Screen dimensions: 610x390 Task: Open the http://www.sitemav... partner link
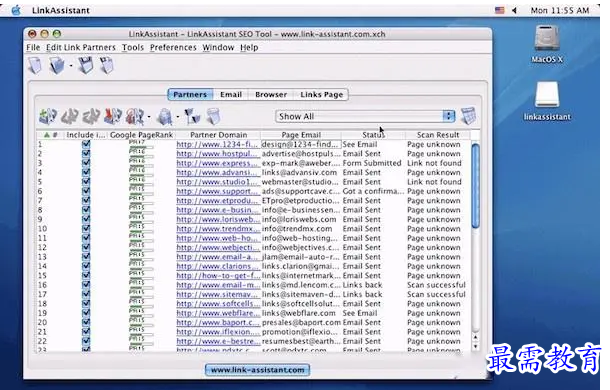(x=217, y=294)
